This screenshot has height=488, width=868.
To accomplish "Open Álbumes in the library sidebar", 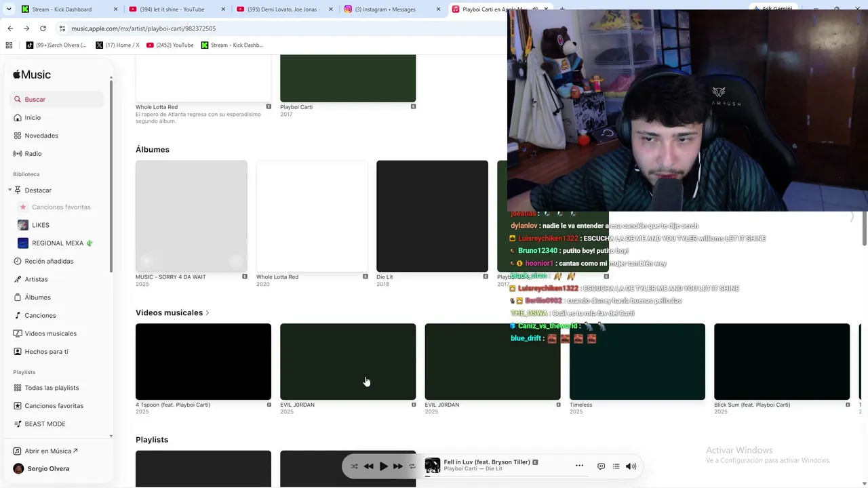I will (x=38, y=298).
